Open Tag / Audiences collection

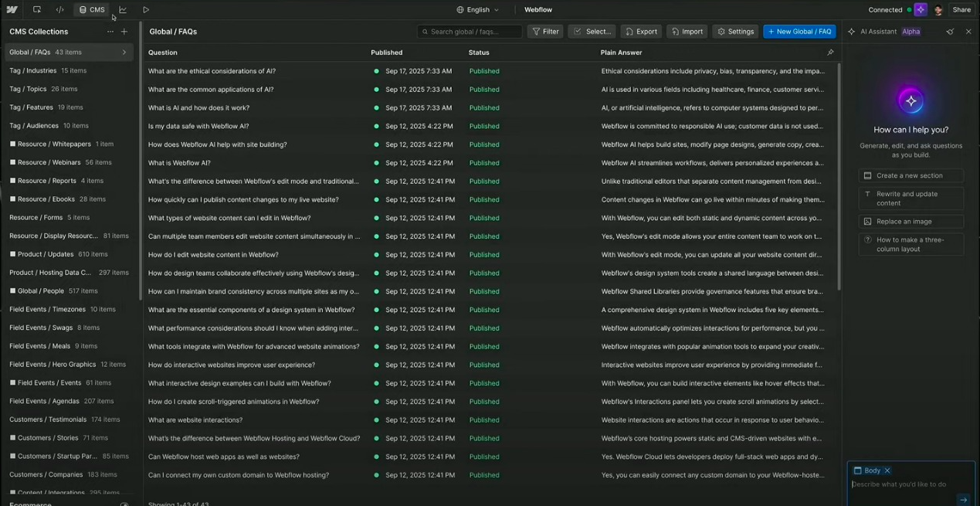click(x=69, y=125)
